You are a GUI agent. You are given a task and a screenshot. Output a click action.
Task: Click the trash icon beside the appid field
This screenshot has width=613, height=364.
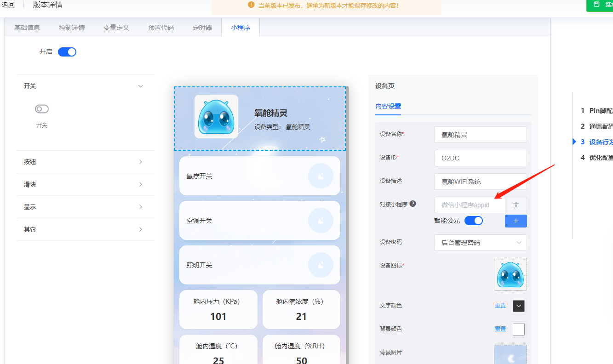[516, 205]
